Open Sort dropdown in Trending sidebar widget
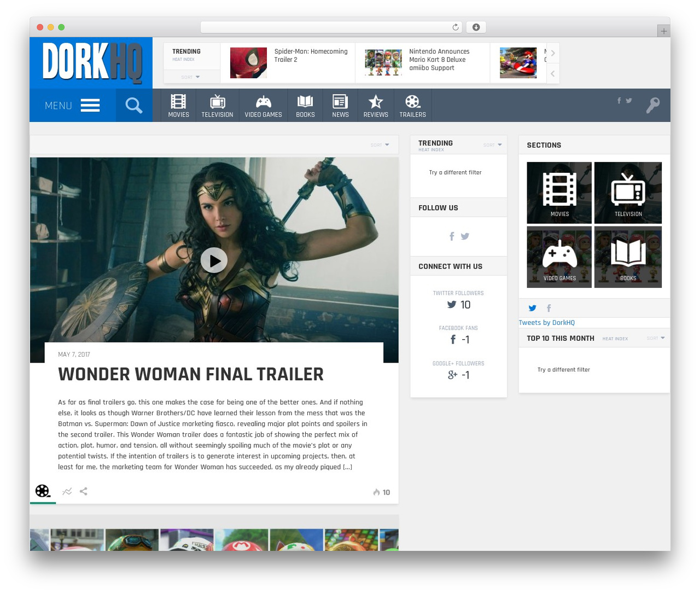 [x=493, y=145]
